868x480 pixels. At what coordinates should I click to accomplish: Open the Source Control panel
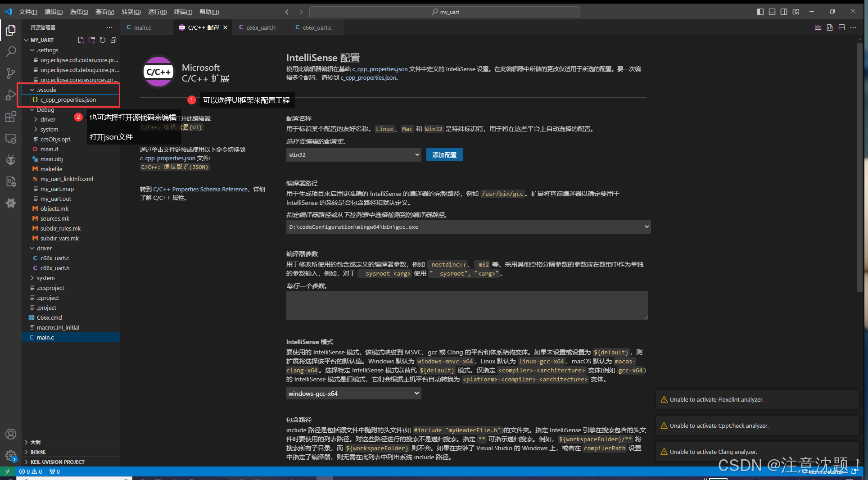pos(11,73)
